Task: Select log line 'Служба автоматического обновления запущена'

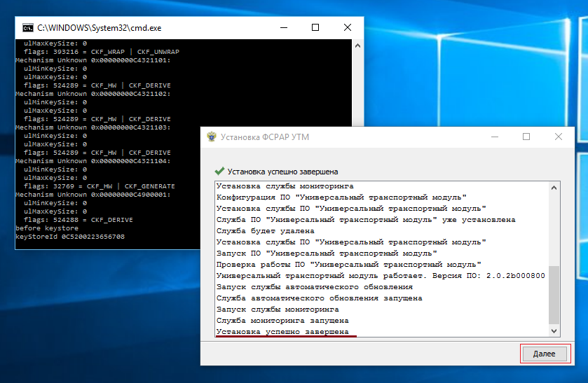Action: (x=320, y=299)
